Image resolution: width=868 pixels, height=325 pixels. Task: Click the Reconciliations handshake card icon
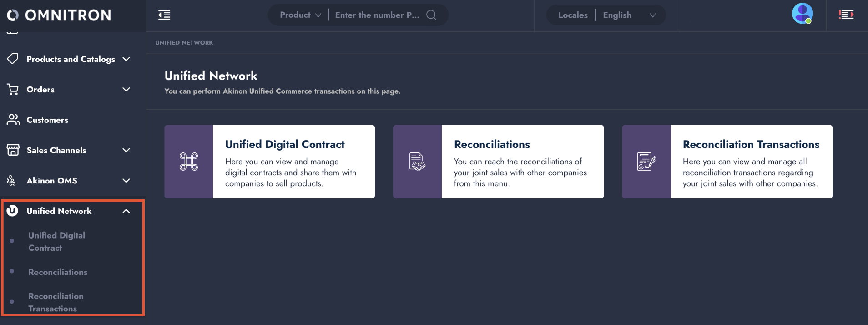coord(417,162)
